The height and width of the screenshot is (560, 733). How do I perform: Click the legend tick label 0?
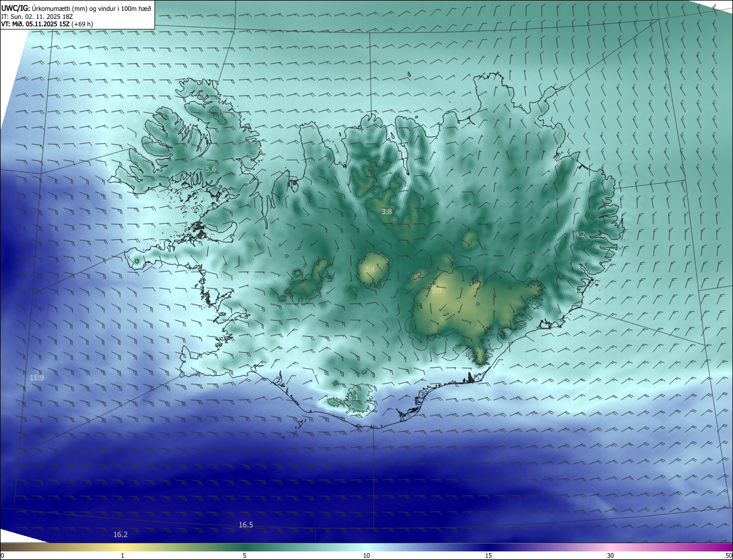click(x=2, y=556)
